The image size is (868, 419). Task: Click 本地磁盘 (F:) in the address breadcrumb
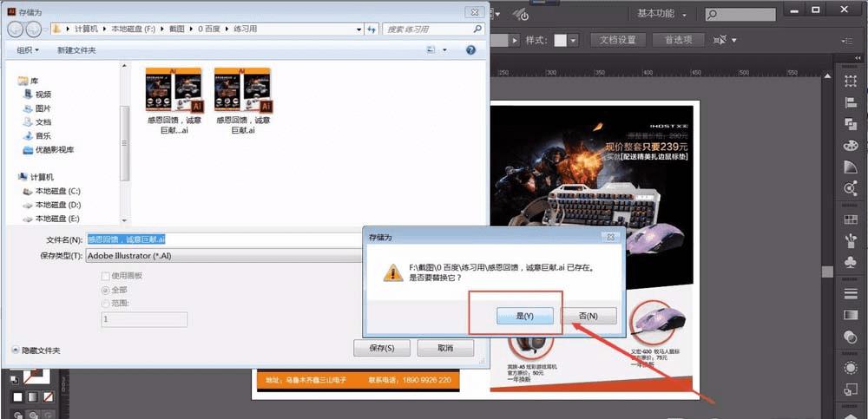(134, 29)
